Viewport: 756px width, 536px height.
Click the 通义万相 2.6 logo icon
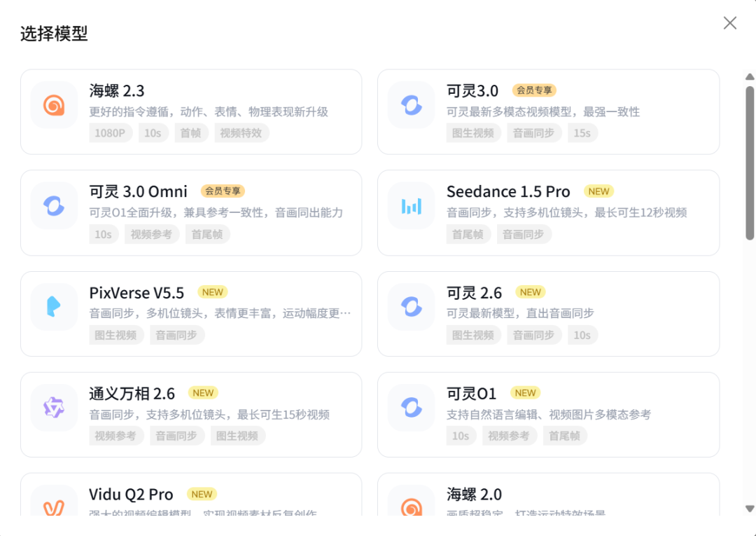click(x=54, y=408)
